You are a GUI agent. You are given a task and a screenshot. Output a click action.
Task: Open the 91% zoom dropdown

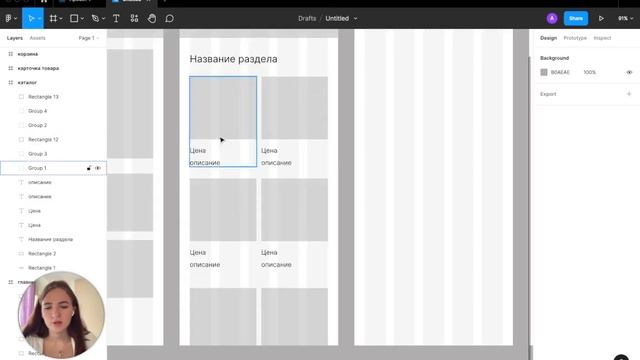click(x=625, y=18)
